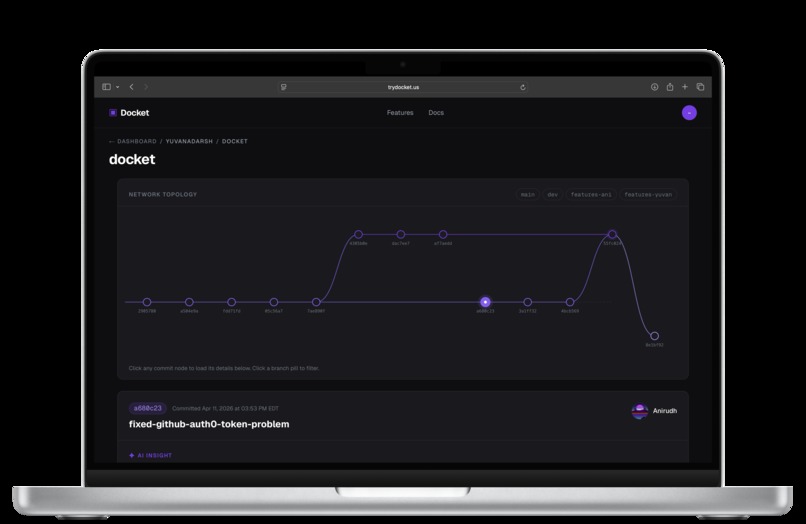The width and height of the screenshot is (806, 524).
Task: Select commit node 2985788
Action: click(x=147, y=302)
